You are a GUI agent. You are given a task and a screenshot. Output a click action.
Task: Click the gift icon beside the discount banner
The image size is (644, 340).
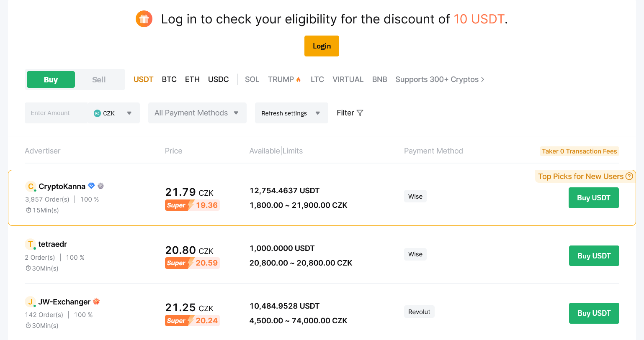click(x=144, y=19)
